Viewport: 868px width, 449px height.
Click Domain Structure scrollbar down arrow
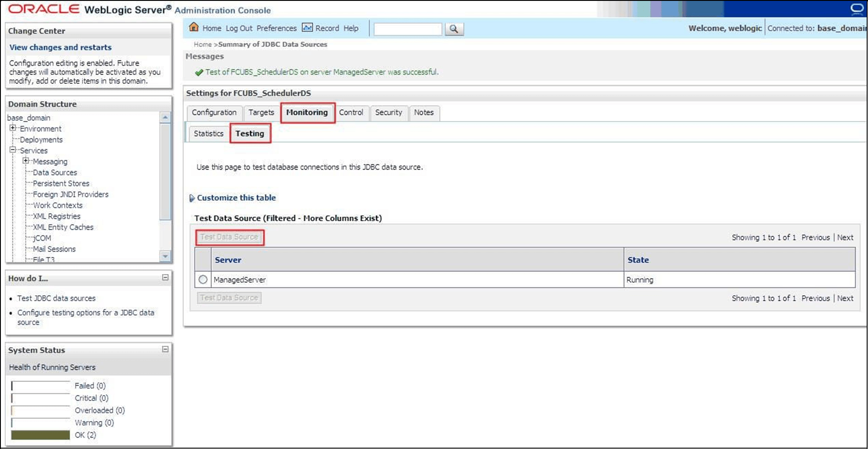165,256
